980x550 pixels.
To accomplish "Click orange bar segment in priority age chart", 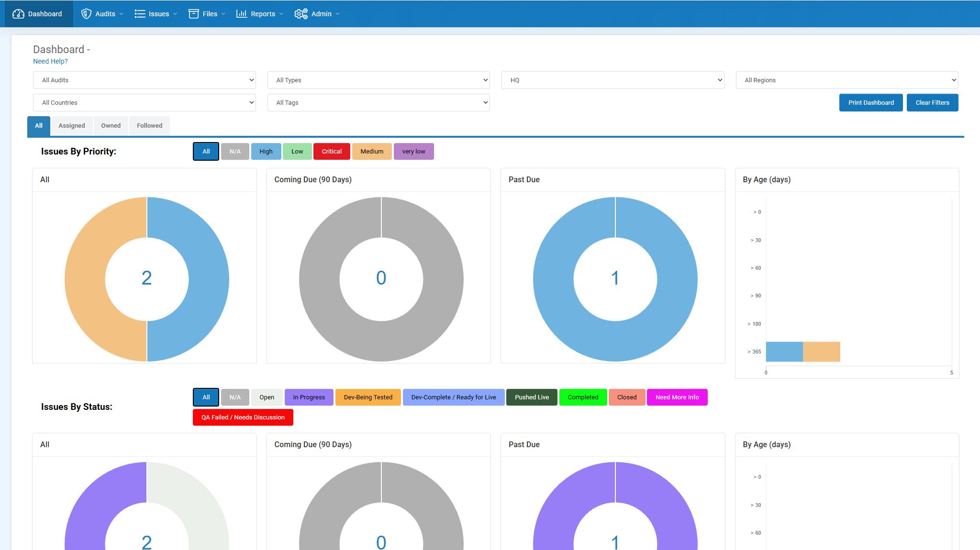I will (x=822, y=352).
